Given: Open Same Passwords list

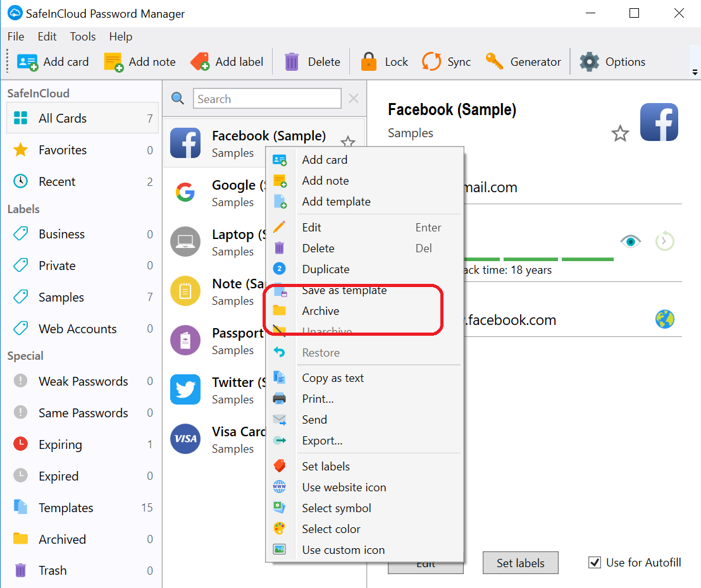Looking at the screenshot, I should (83, 412).
